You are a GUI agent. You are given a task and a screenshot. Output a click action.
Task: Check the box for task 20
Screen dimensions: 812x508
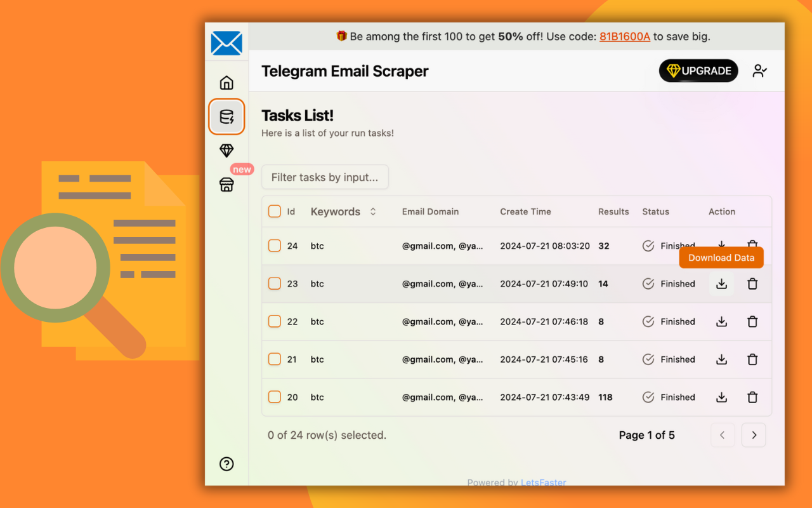click(x=274, y=398)
